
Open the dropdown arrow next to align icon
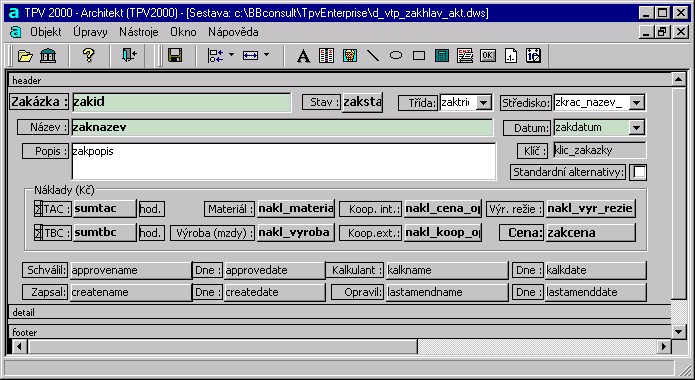pos(231,55)
